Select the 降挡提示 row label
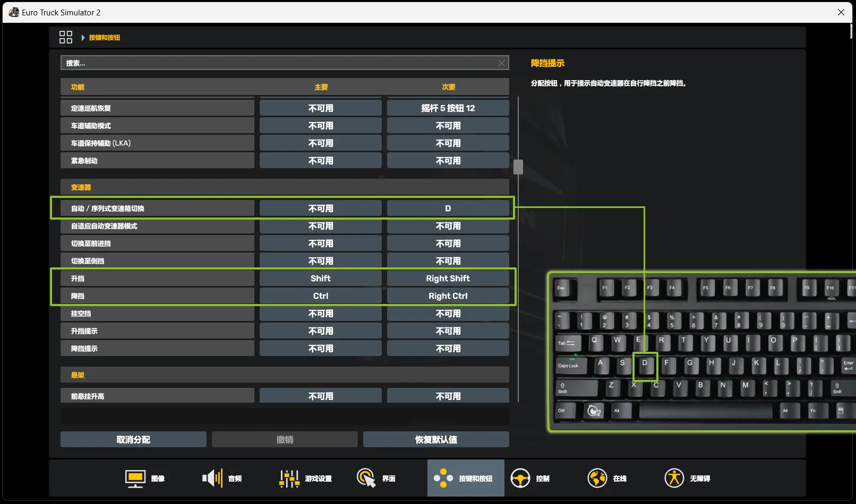Screen dimensions: 856x504 tap(84, 349)
